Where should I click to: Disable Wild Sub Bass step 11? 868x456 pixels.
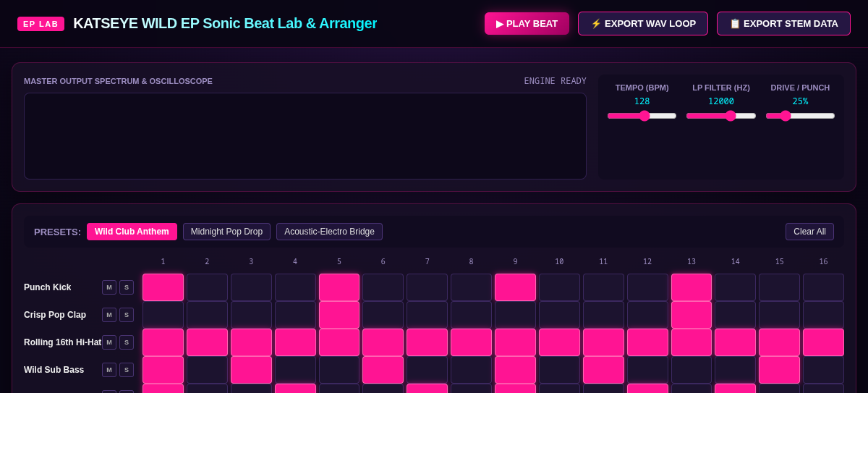pyautogui.click(x=603, y=370)
